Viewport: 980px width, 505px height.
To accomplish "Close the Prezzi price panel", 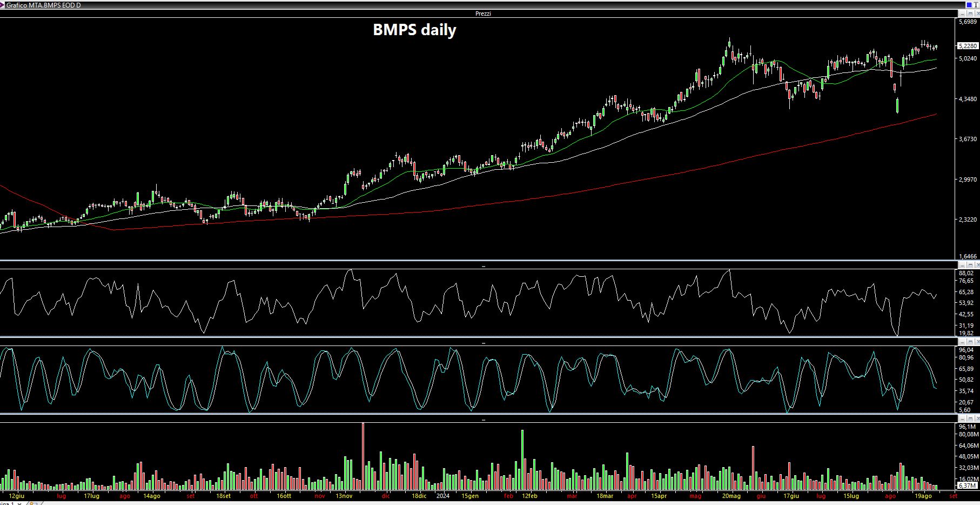I will pyautogui.click(x=977, y=13).
